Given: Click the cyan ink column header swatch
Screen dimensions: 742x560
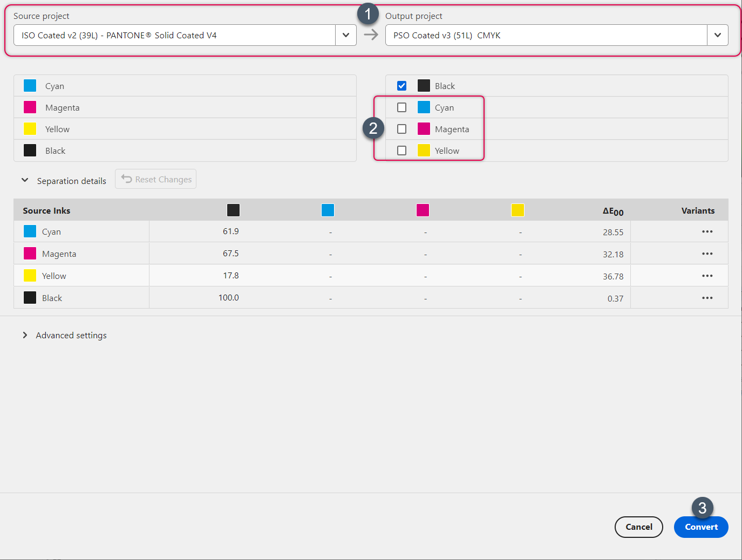Looking at the screenshot, I should [x=328, y=210].
